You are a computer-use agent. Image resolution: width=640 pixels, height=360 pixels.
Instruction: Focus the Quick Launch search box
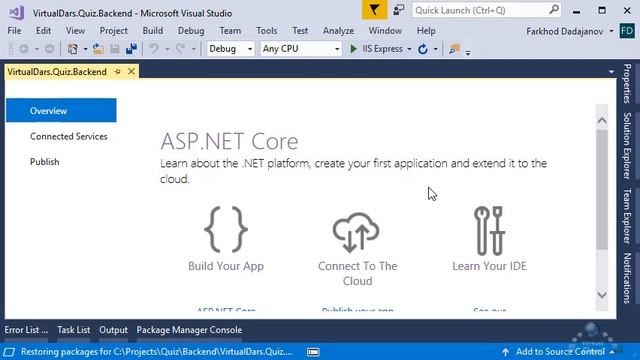point(486,10)
